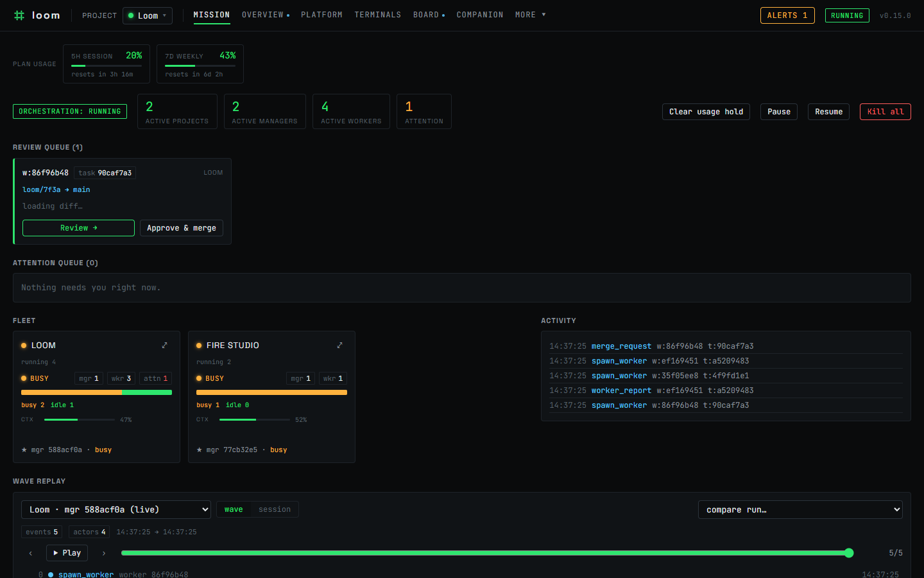Click the FIRE STUDIO CTX 52% bar
This screenshot has height=578, width=924.
click(x=255, y=420)
